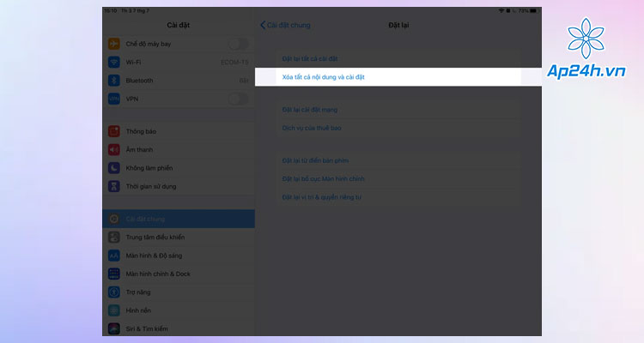The image size is (644, 343).
Task: Select Đặt lại tất cả cài đặt
Action: pos(310,58)
